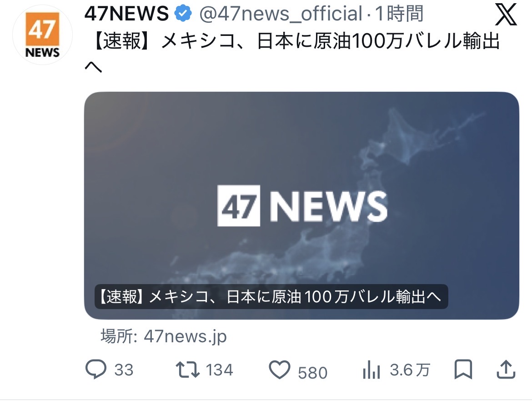532x405 pixels.
Task: Click the 134 reposts count
Action: tap(220, 370)
